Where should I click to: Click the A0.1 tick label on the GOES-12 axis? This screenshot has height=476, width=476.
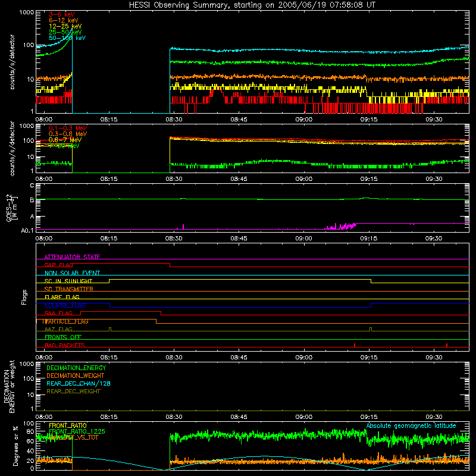pyautogui.click(x=27, y=230)
